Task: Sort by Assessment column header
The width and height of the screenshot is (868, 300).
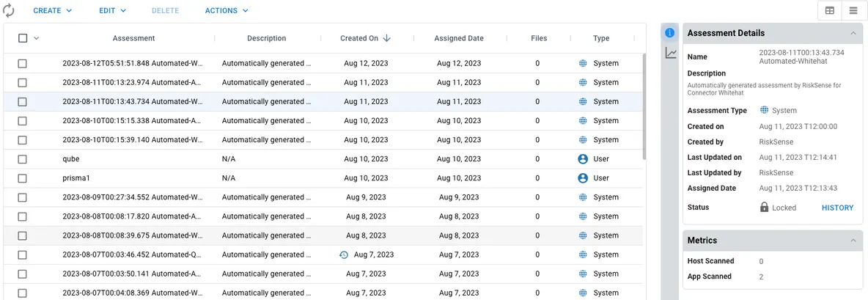Action: (x=133, y=38)
